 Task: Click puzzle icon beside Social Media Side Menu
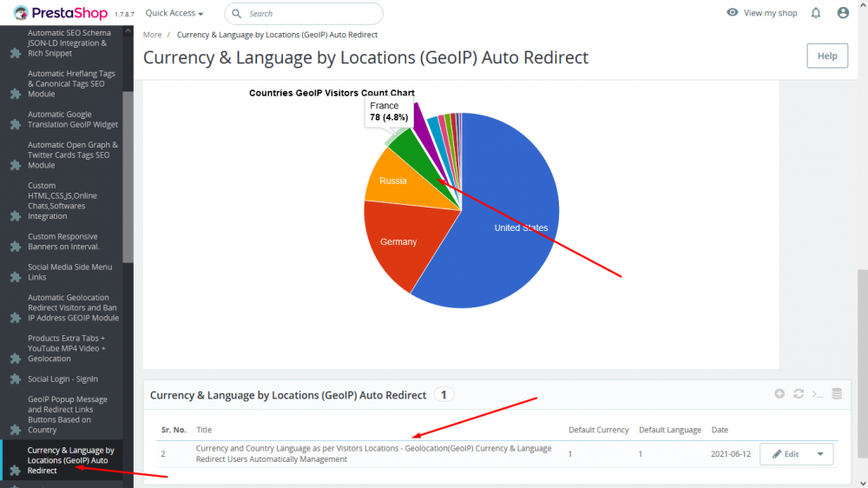click(x=16, y=278)
